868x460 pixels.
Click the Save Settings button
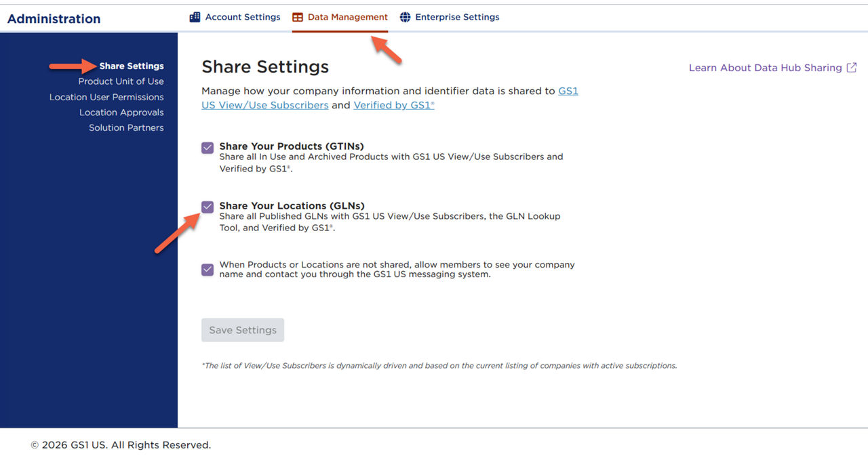click(243, 330)
